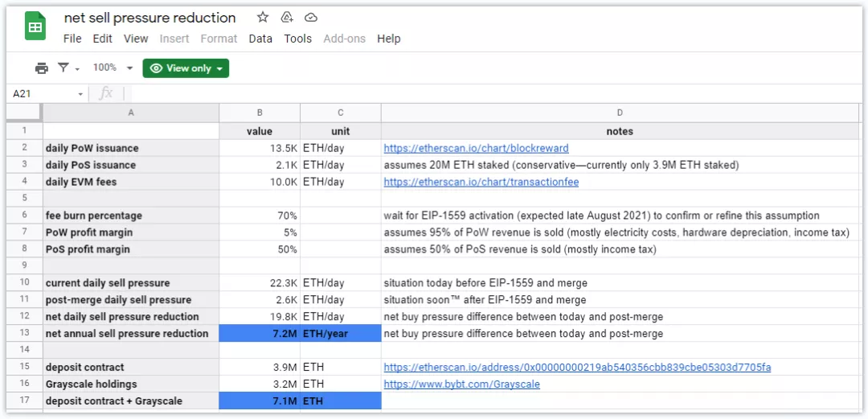
Task: Click the add to Drive icon
Action: pyautogui.click(x=287, y=18)
